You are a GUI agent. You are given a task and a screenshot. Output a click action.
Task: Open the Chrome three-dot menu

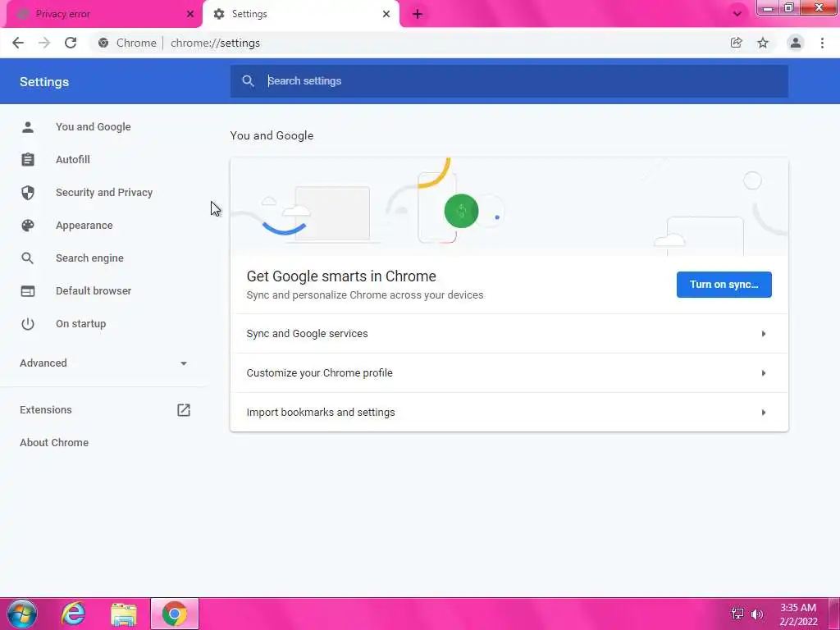pyautogui.click(x=822, y=43)
